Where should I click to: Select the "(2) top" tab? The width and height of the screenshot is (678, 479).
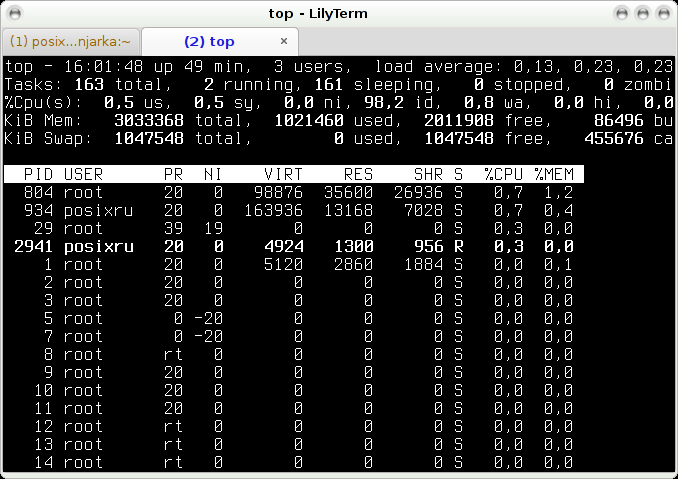click(x=209, y=42)
